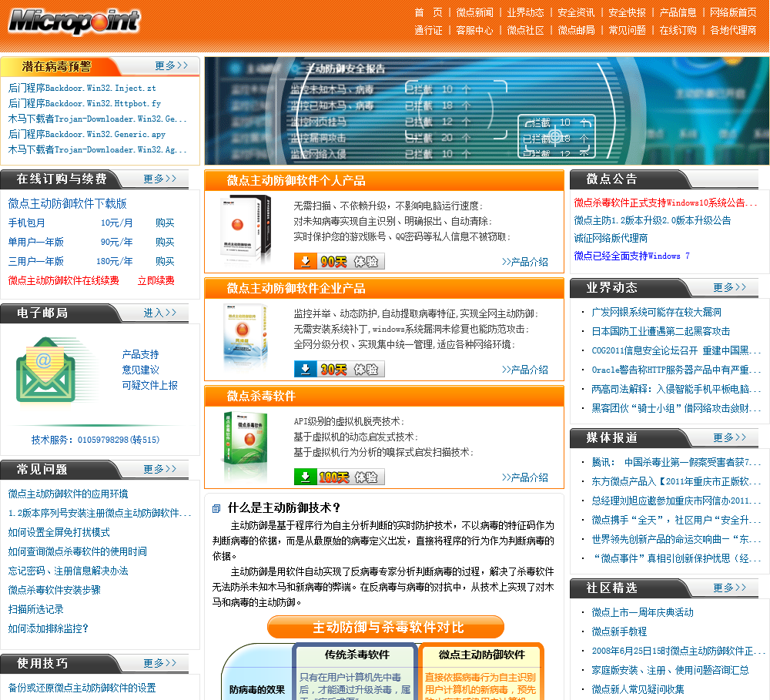
Task: Click 购买 for 三用户一年版
Action: 165,261
